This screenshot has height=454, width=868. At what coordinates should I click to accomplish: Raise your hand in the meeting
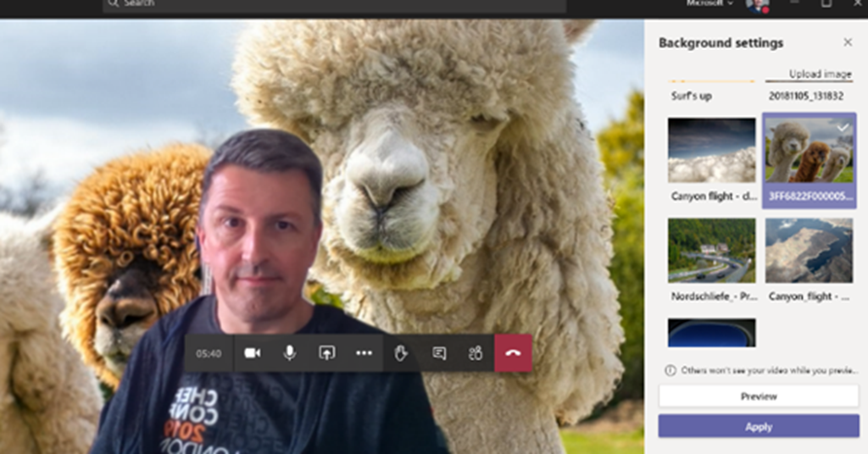(402, 353)
